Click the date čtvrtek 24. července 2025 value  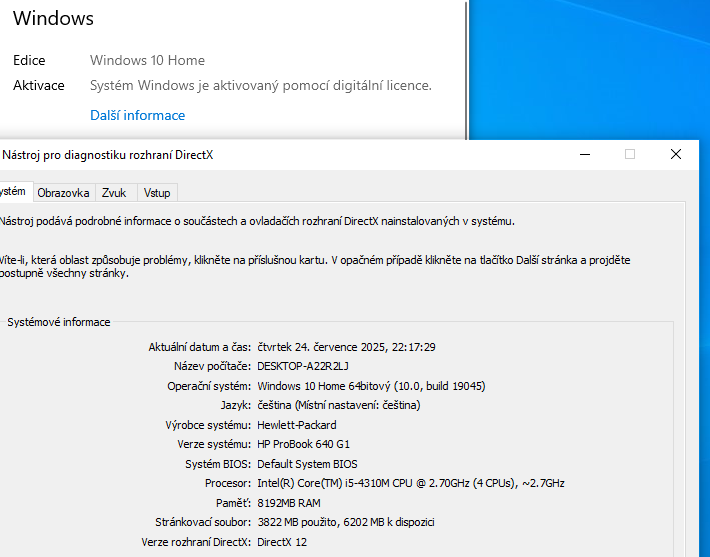click(x=346, y=347)
